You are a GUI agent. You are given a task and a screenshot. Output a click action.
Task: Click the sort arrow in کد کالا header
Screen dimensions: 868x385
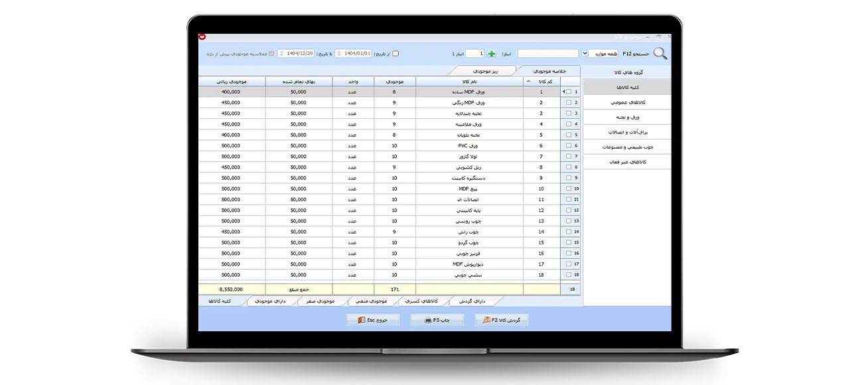528,81
